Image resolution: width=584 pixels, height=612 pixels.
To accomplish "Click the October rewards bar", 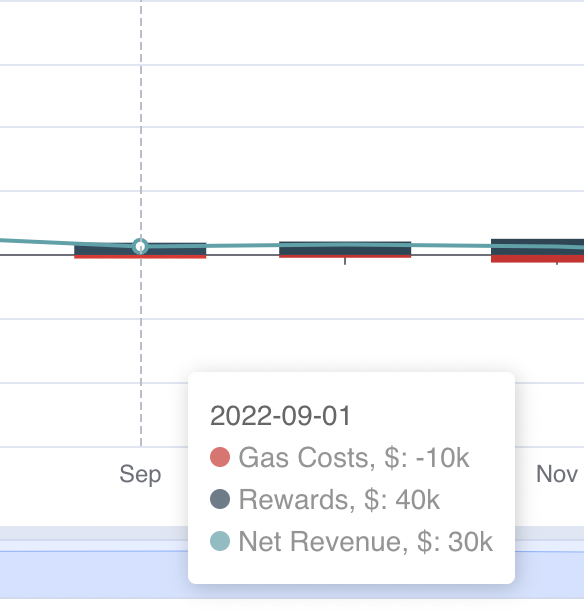I will pyautogui.click(x=345, y=248).
